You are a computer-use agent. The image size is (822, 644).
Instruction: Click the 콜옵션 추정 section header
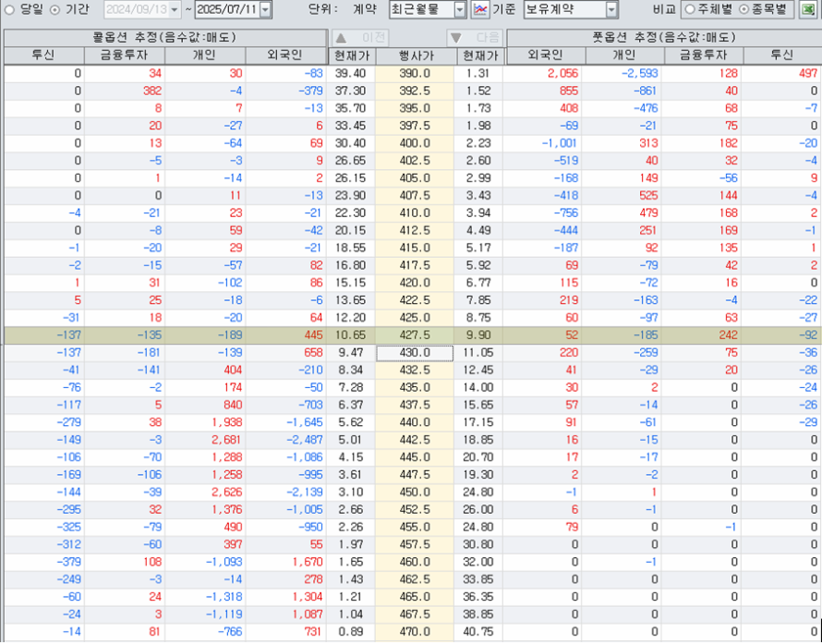pyautogui.click(x=164, y=38)
